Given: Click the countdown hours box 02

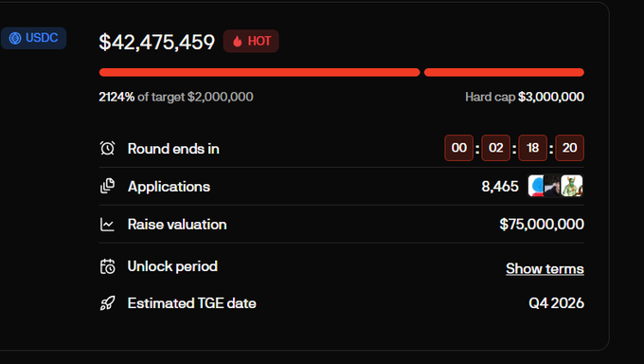Looking at the screenshot, I should [x=495, y=148].
